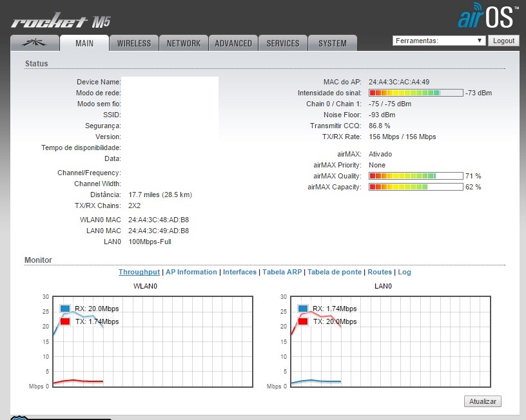Click WLAN0 TX red legend swatch
The height and width of the screenshot is (420, 526).
pyautogui.click(x=65, y=321)
